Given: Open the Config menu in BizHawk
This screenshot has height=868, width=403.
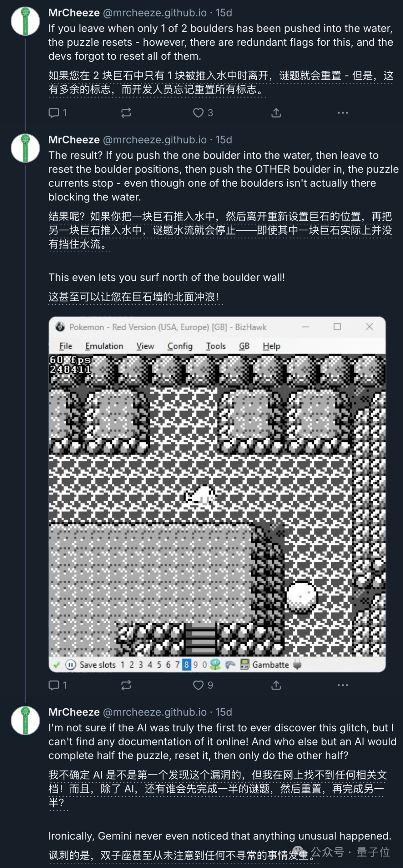Looking at the screenshot, I should pos(180,346).
